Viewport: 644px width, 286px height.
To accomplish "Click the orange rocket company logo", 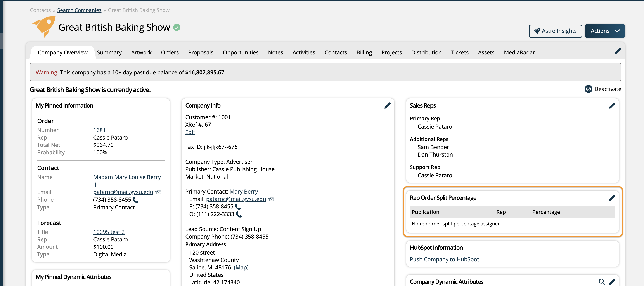I will tap(44, 26).
